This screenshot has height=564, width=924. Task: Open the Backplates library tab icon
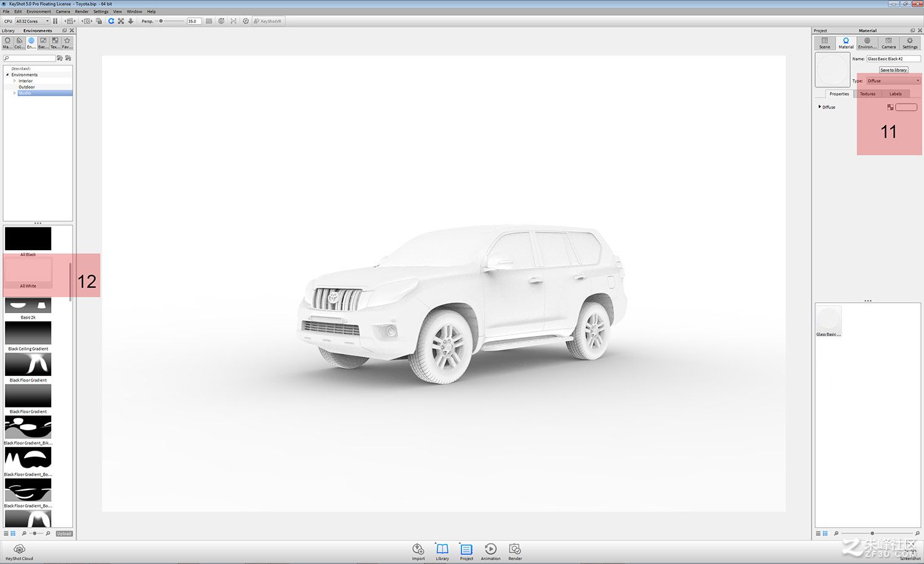point(43,43)
